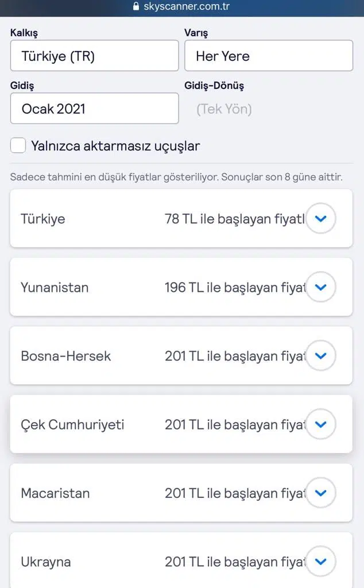364x588 pixels.
Task: Enable the Yalnızca aktarmasız uçuşlar checkbox
Action: point(18,146)
